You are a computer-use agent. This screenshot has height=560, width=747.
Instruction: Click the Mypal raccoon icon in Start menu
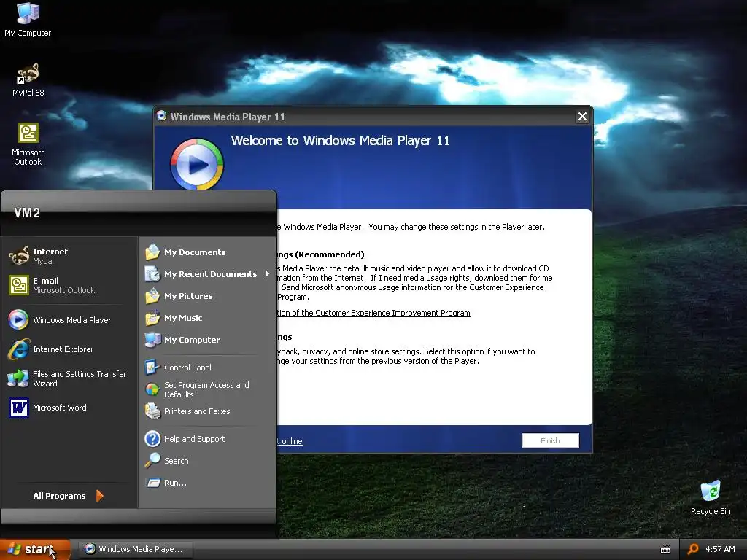coord(18,256)
